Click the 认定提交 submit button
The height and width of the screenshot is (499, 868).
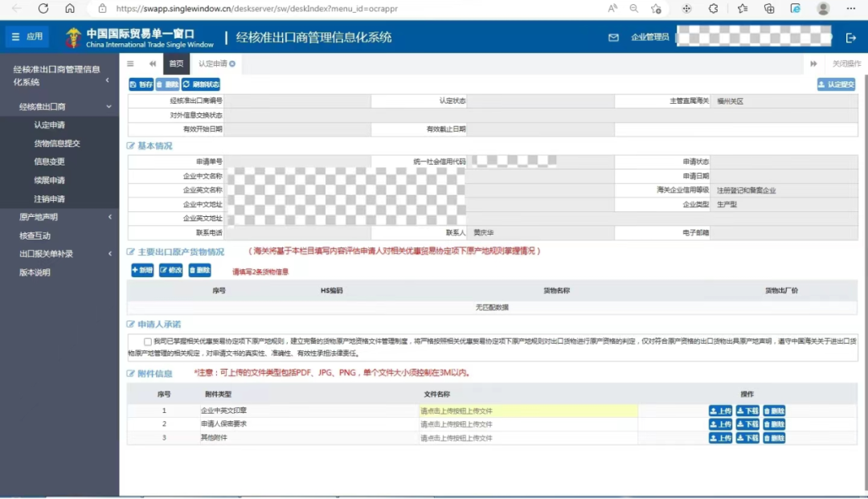pos(836,84)
